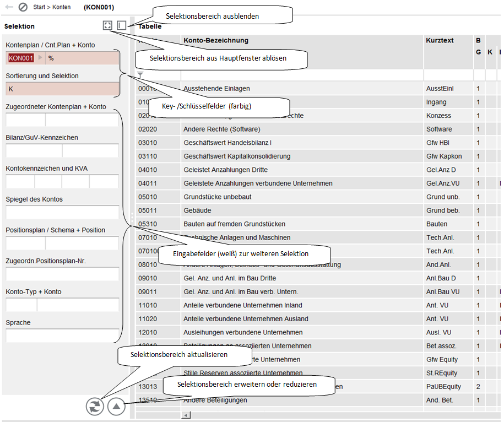
Task: Reduce the selection area with triangle button
Action: click(x=116, y=407)
